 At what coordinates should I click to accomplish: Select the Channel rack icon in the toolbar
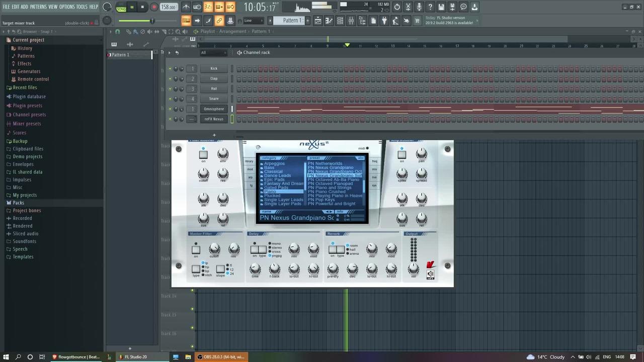click(x=340, y=21)
